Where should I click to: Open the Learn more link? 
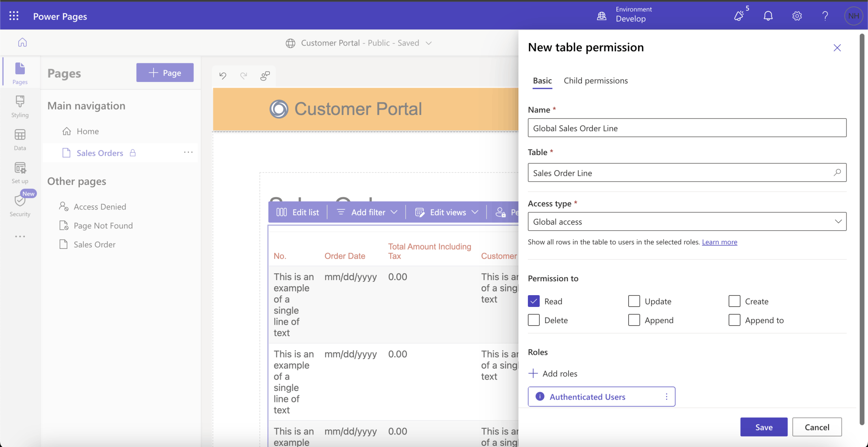[719, 242]
